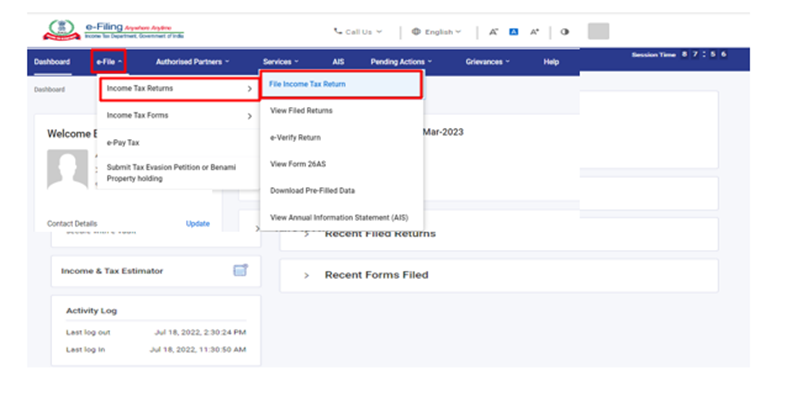Expand the Recent Filed Returns section
The width and height of the screenshot is (787, 397).
(499, 234)
